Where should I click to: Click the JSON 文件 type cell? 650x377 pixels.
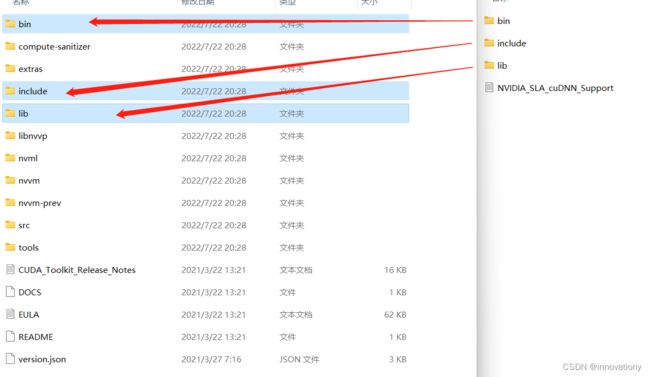click(299, 359)
